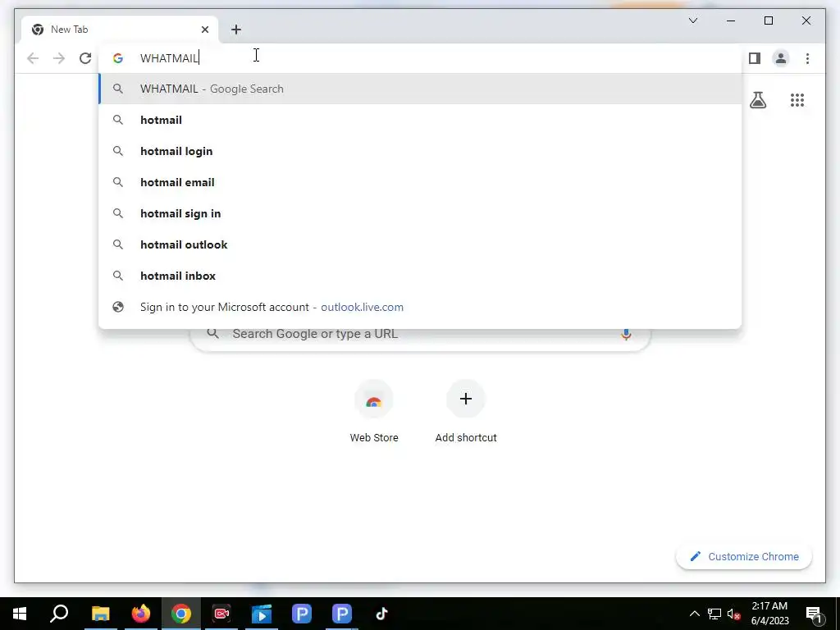Open Chrome three-dot menu
The height and width of the screenshot is (630, 840).
[807, 58]
